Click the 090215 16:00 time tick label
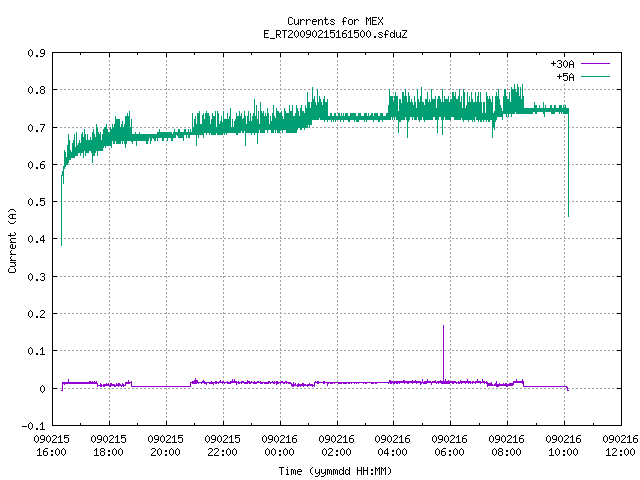Viewport: 640px width, 480px height. click(x=51, y=446)
